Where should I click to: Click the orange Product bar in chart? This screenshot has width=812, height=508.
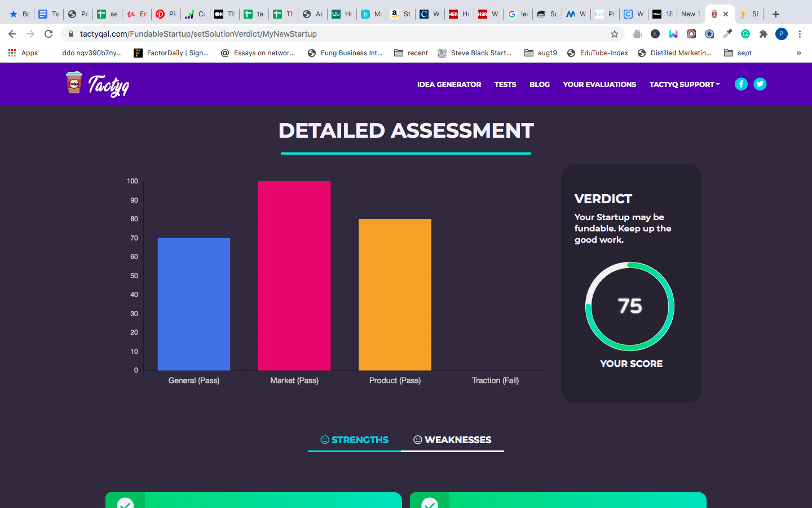pos(395,295)
